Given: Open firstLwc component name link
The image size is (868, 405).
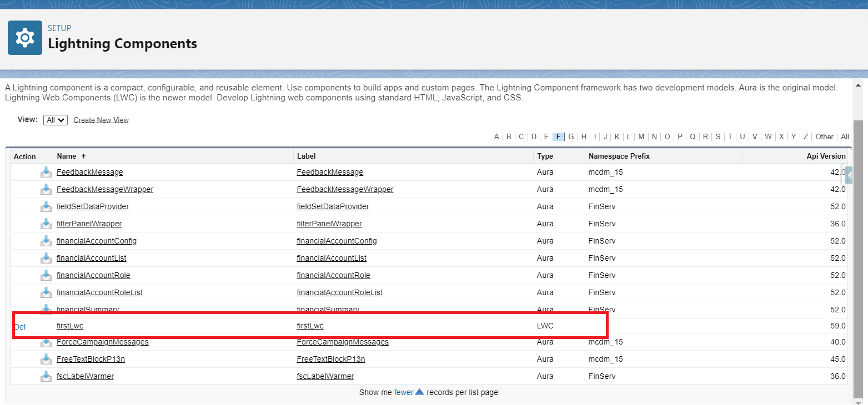Looking at the screenshot, I should 70,326.
